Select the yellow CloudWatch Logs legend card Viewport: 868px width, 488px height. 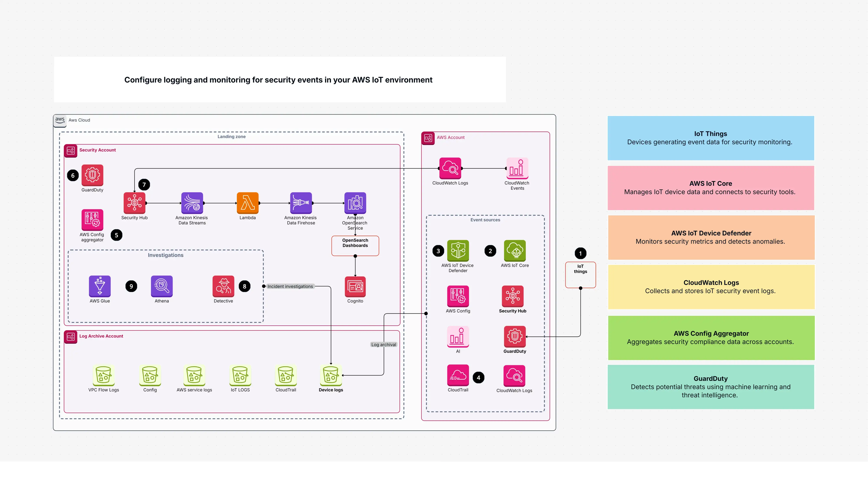point(711,287)
